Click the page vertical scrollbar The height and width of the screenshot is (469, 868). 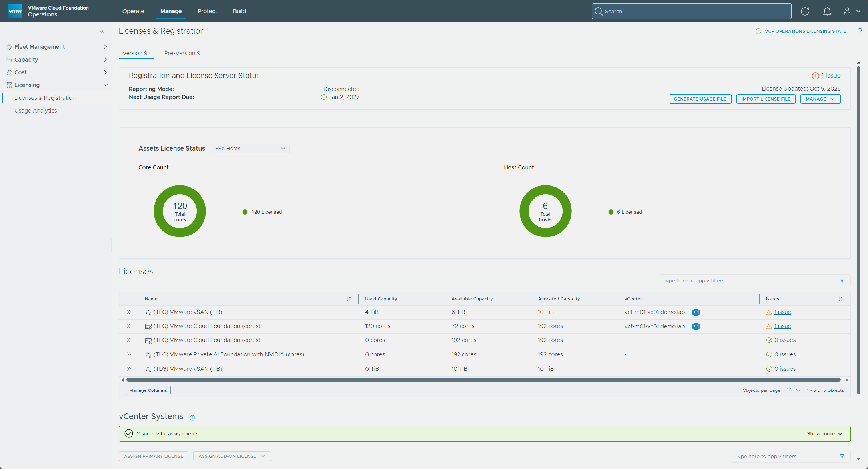coord(858,230)
